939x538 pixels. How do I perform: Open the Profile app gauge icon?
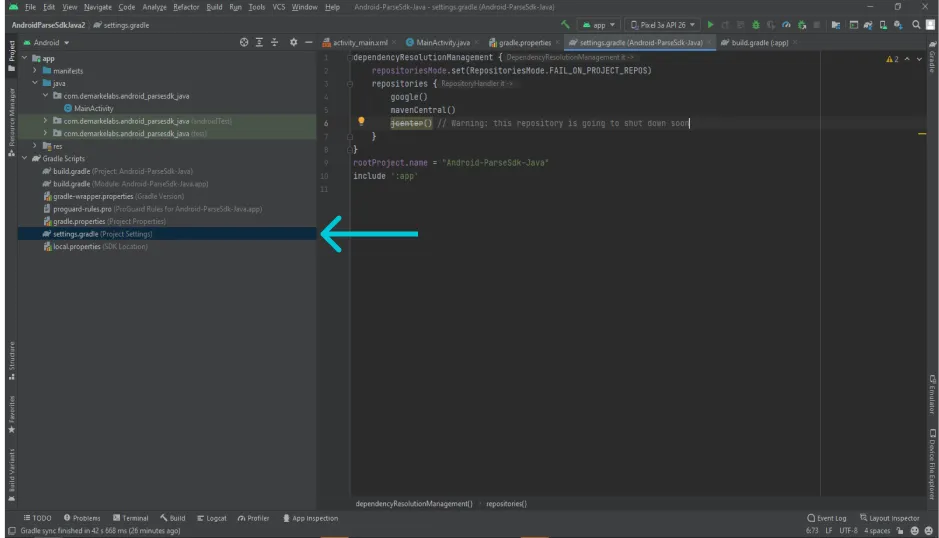[x=786, y=25]
